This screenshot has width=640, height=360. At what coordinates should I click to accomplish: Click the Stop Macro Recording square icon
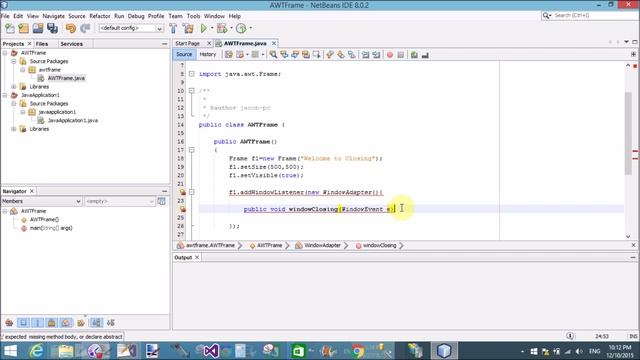click(401, 55)
